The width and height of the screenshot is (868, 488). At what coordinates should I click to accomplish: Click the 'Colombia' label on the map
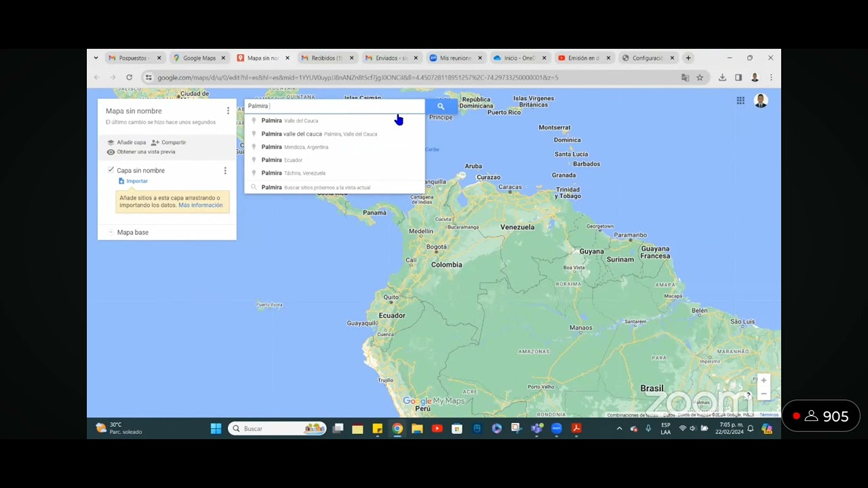tap(447, 265)
